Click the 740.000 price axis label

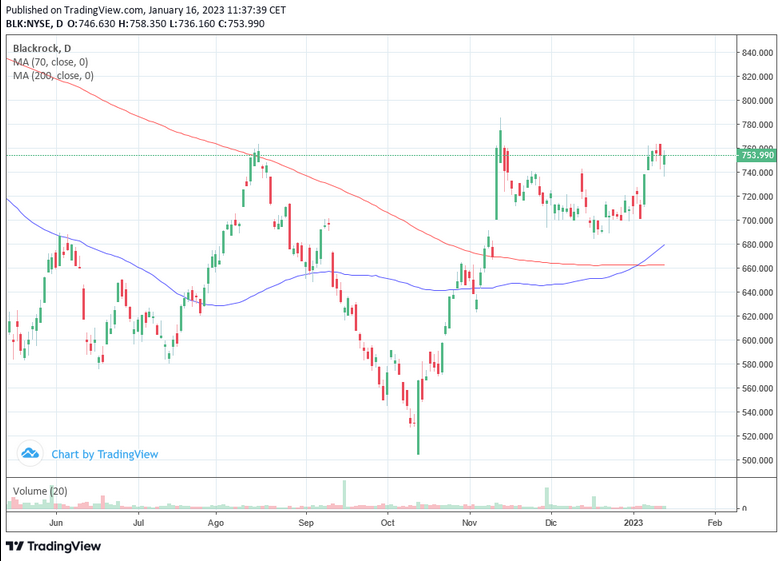pyautogui.click(x=757, y=172)
